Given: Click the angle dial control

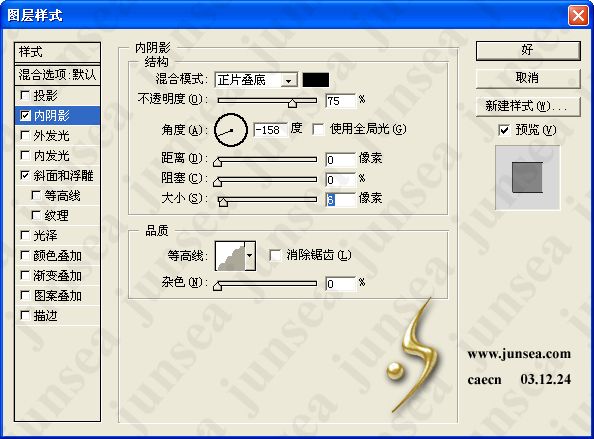Looking at the screenshot, I should pyautogui.click(x=231, y=130).
